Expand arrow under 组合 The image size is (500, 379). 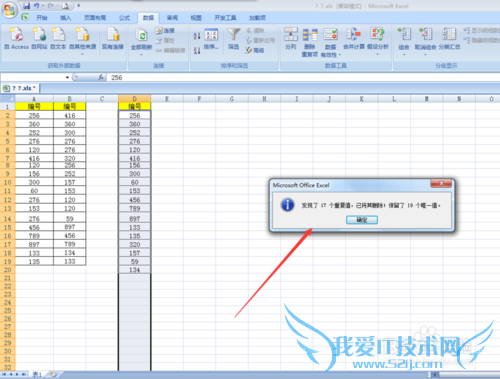(x=404, y=54)
